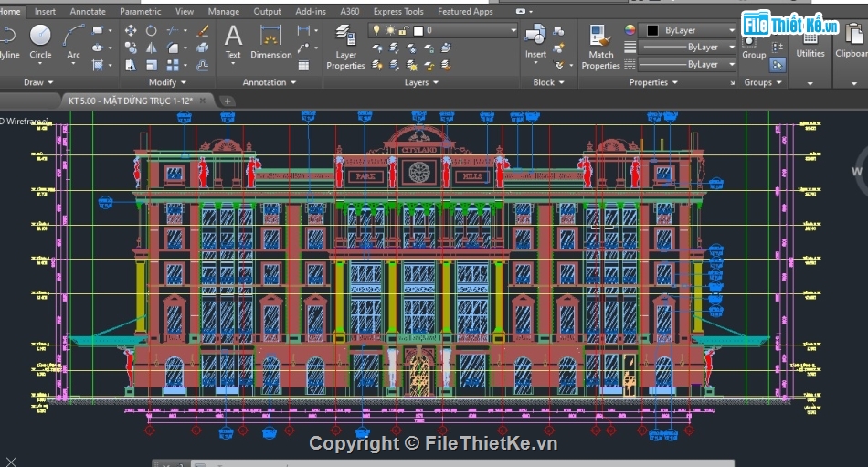Go to the Manage ribbon tab
The width and height of the screenshot is (868, 467).
(224, 11)
